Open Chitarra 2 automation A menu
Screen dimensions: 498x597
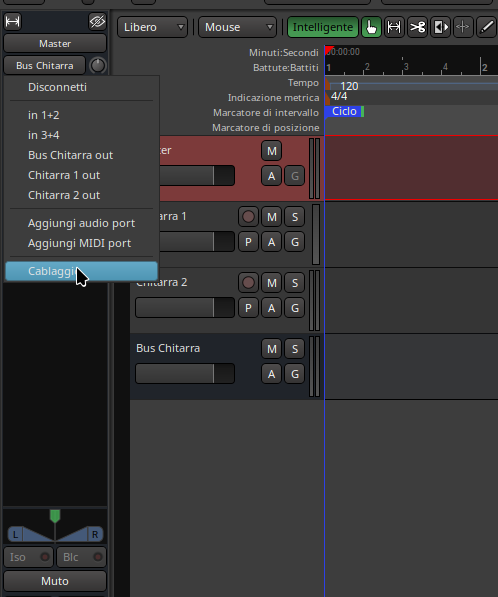pos(271,308)
